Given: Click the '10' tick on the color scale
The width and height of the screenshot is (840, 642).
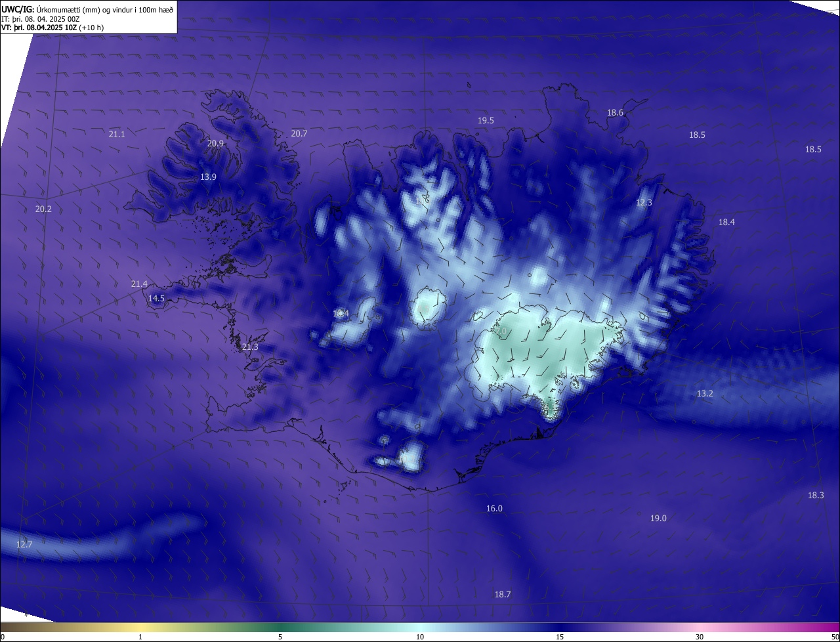Looking at the screenshot, I should [420, 637].
